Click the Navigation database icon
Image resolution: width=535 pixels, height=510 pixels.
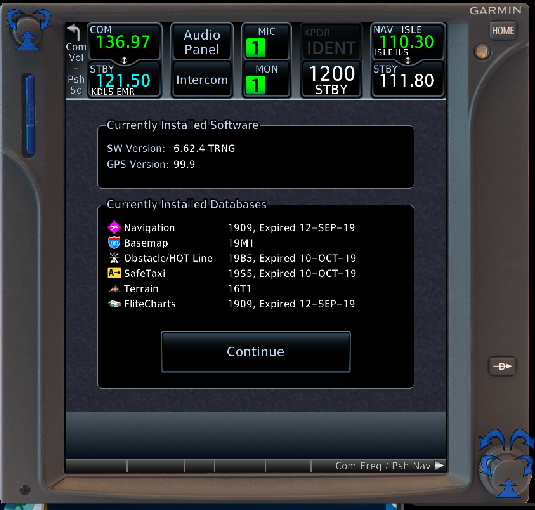(x=114, y=227)
